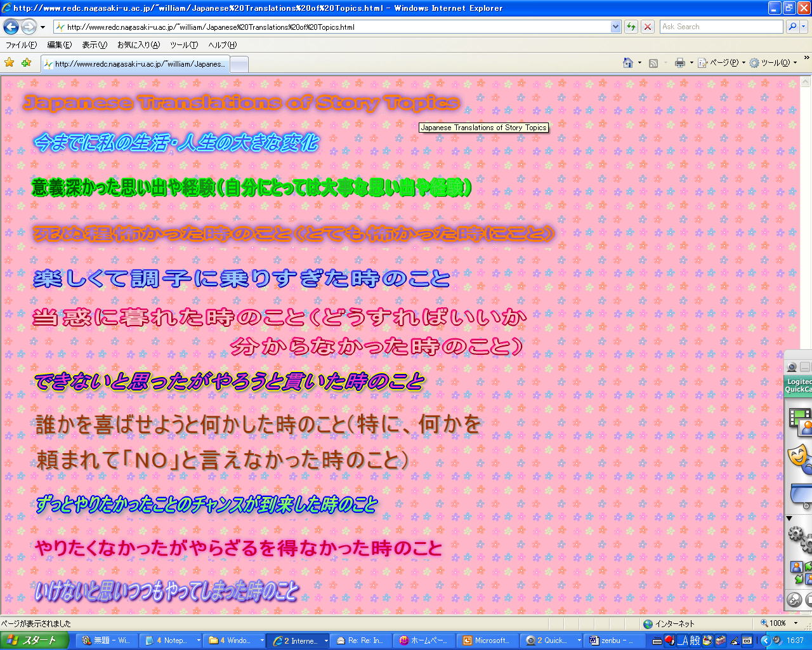Open Favorites Center star icon
The height and width of the screenshot is (650, 812).
point(10,63)
